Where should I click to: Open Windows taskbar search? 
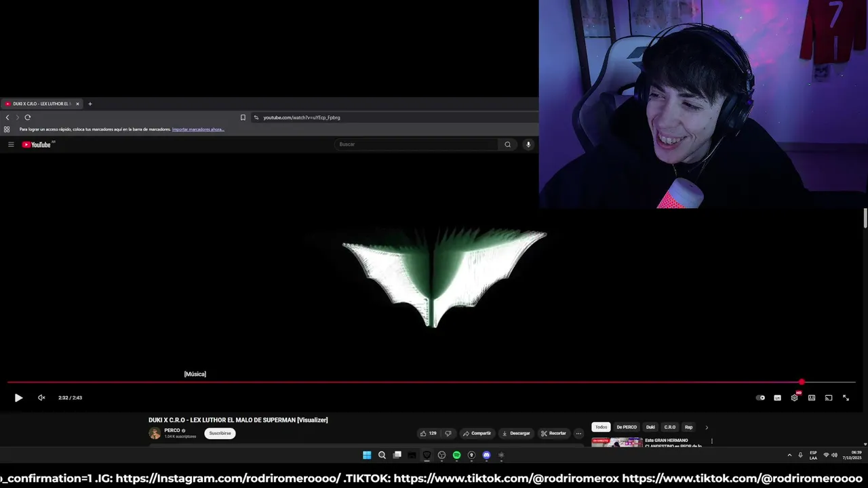click(382, 455)
